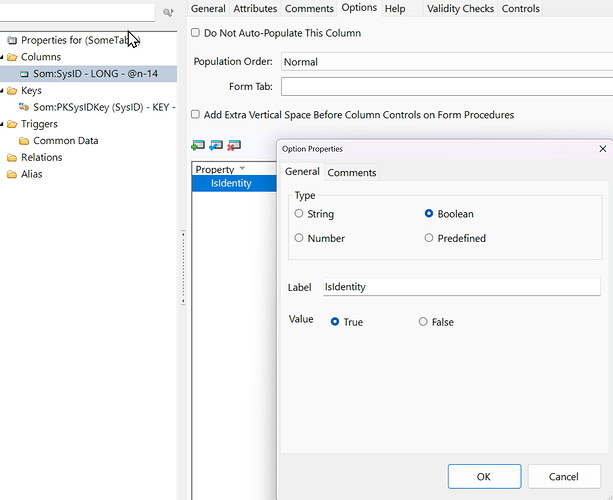Select the String type radio button

299,214
